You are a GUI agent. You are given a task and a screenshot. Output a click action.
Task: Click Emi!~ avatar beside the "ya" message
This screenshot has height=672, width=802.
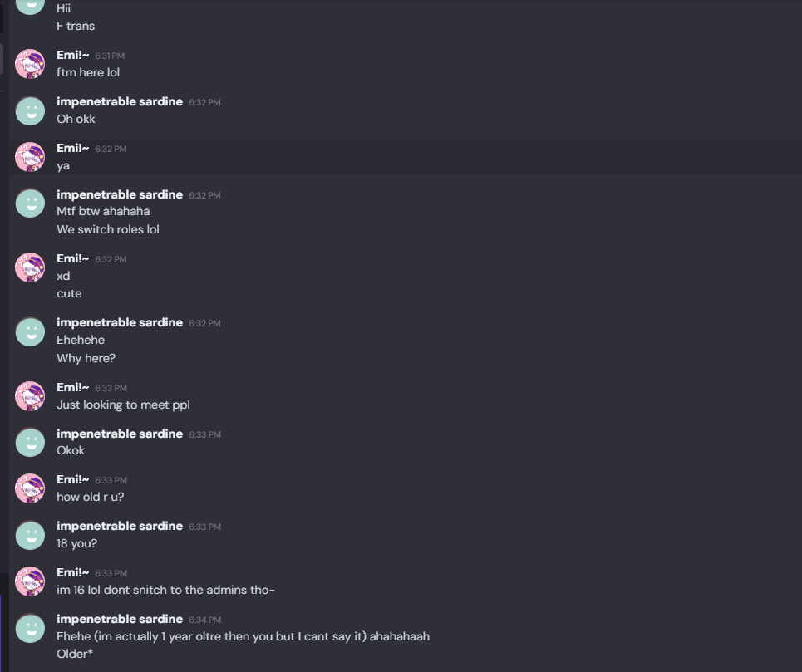point(31,157)
